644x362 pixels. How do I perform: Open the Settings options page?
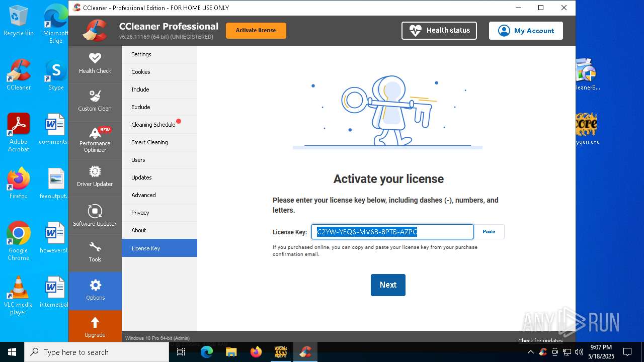point(159,54)
